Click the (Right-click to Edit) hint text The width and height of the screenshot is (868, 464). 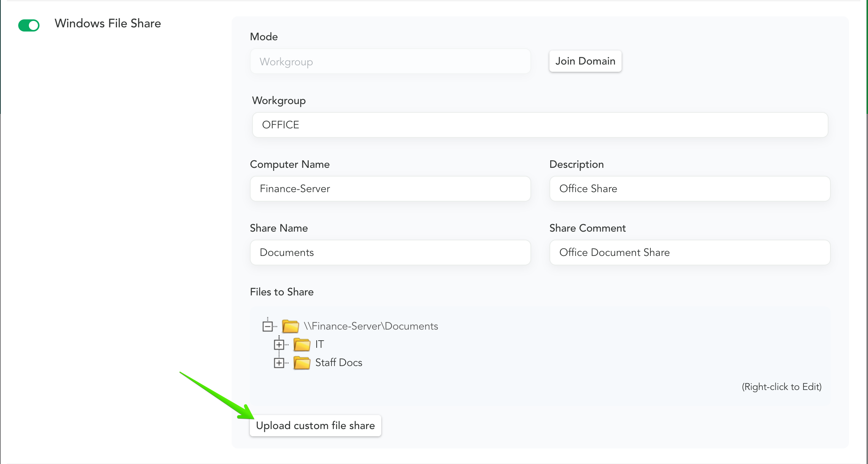(781, 387)
